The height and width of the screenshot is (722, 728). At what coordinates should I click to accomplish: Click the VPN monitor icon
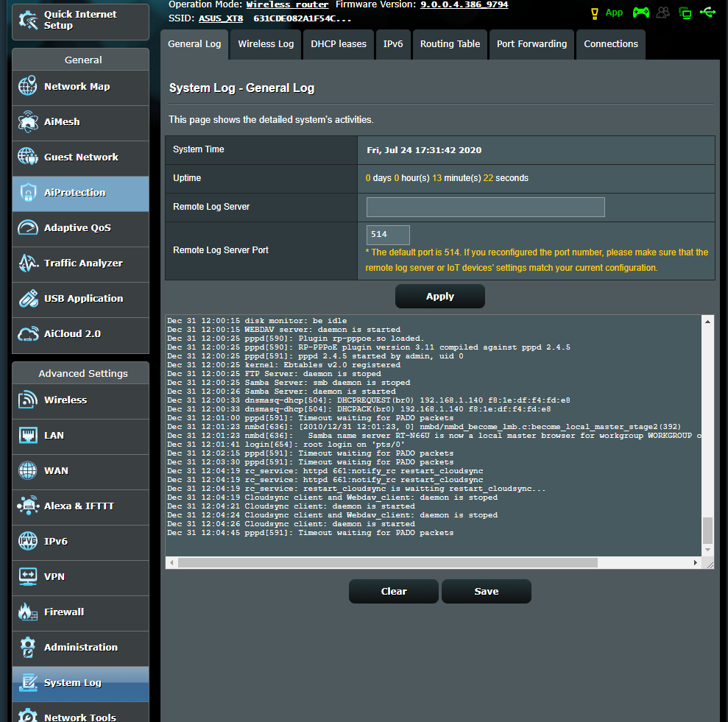(28, 576)
